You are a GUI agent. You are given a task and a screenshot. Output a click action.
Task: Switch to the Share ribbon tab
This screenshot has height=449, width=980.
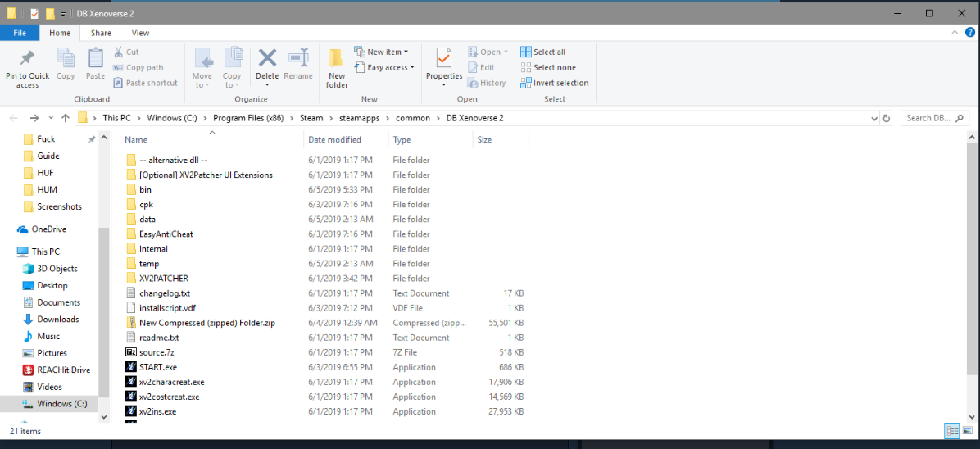pos(101,33)
